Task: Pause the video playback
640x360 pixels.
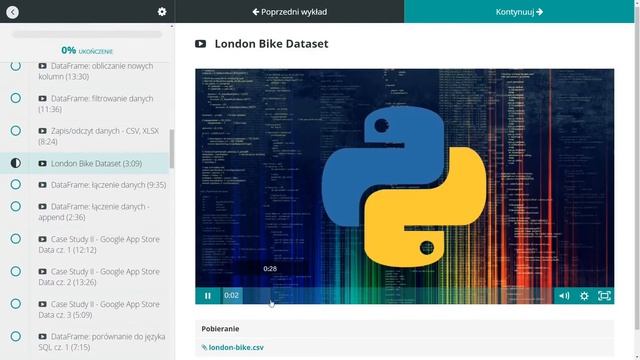Action: point(208,296)
